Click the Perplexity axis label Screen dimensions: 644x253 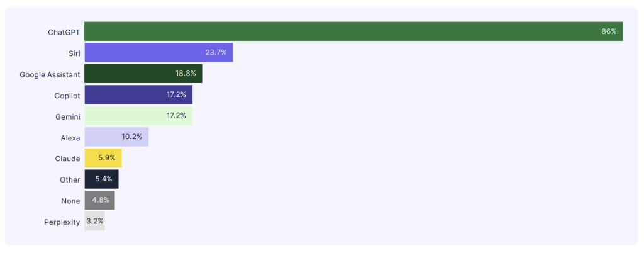[62, 222]
